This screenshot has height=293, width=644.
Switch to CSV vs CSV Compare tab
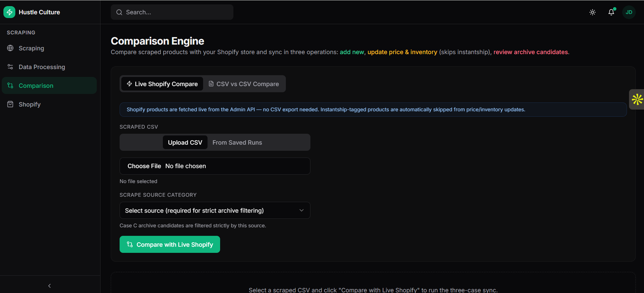(x=244, y=84)
